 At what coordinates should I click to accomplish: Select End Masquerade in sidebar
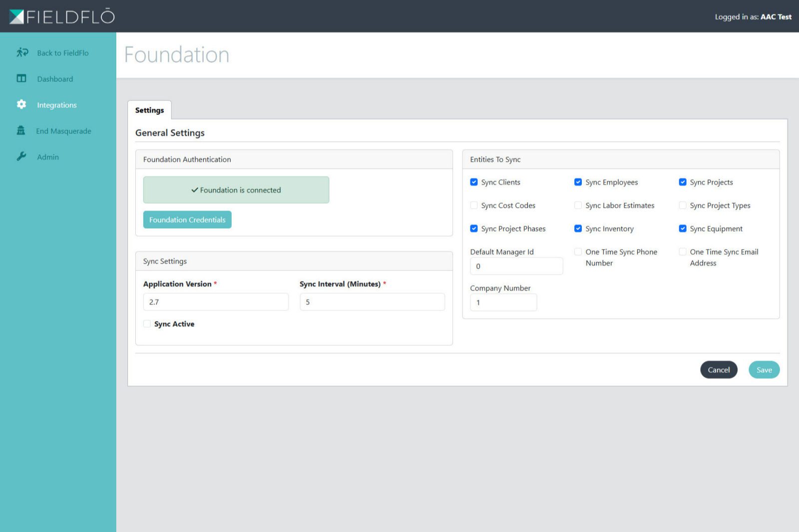[63, 131]
